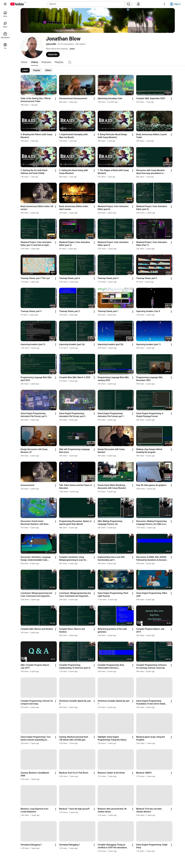Open action menu for Optimizing Gameplay Code

pos(133,99)
